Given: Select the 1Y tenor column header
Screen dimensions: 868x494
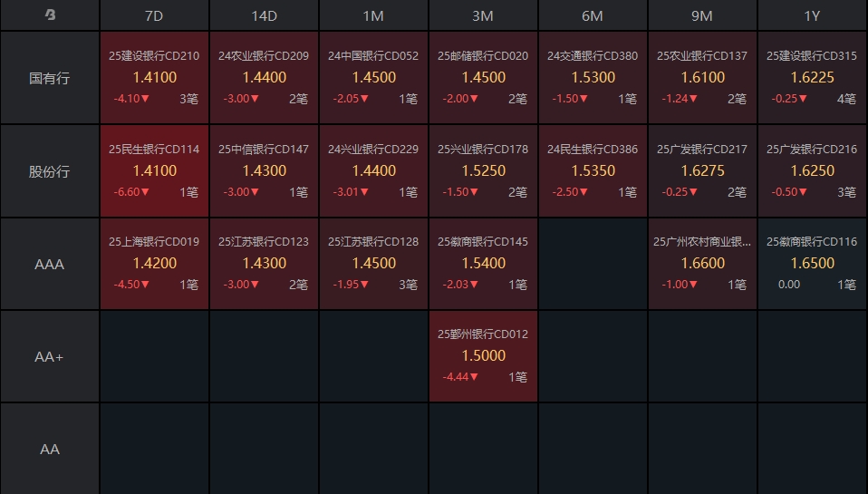Looking at the screenshot, I should tap(812, 15).
